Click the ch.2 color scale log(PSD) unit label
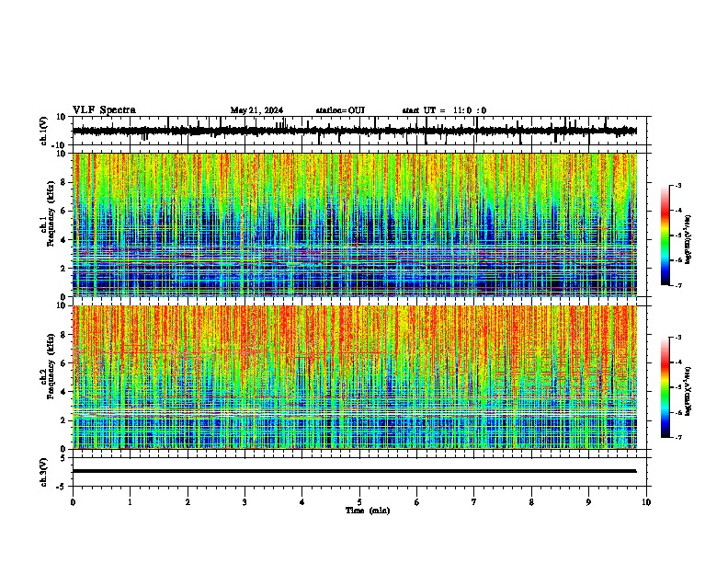This screenshot has width=728, height=563. (688, 392)
